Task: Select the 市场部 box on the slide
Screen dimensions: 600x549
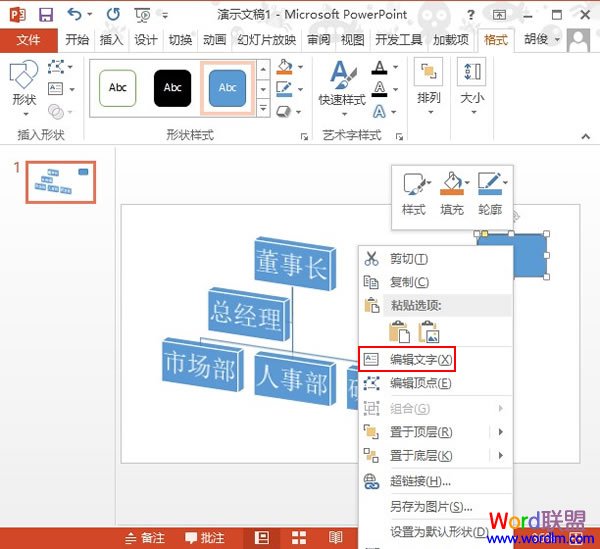Action: (203, 365)
